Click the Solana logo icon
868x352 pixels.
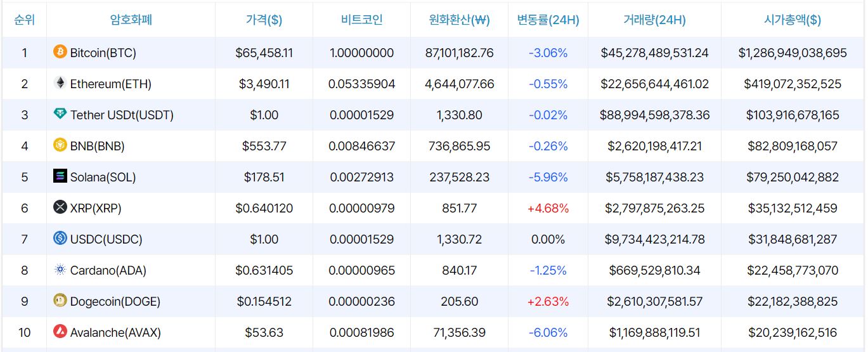(60, 176)
